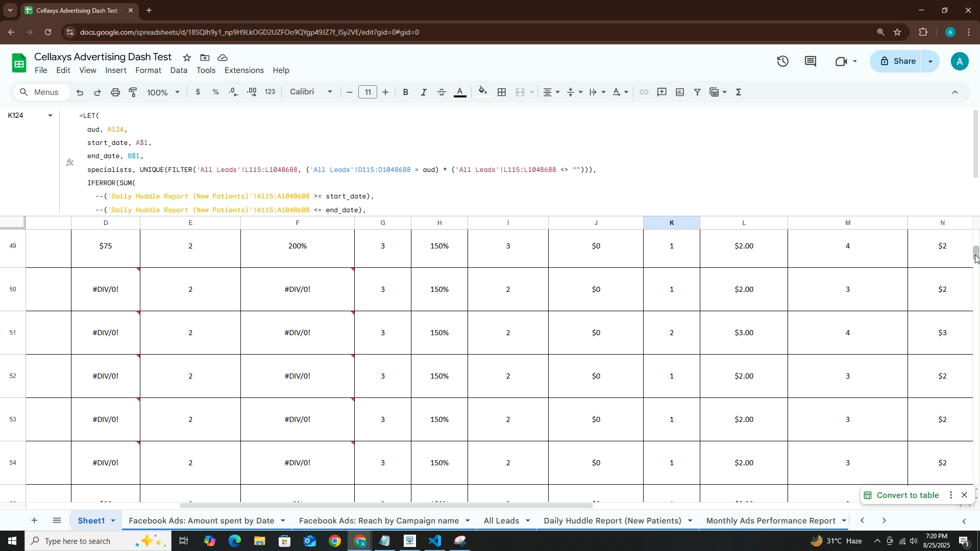
Task: Toggle bold formatting
Action: click(406, 92)
